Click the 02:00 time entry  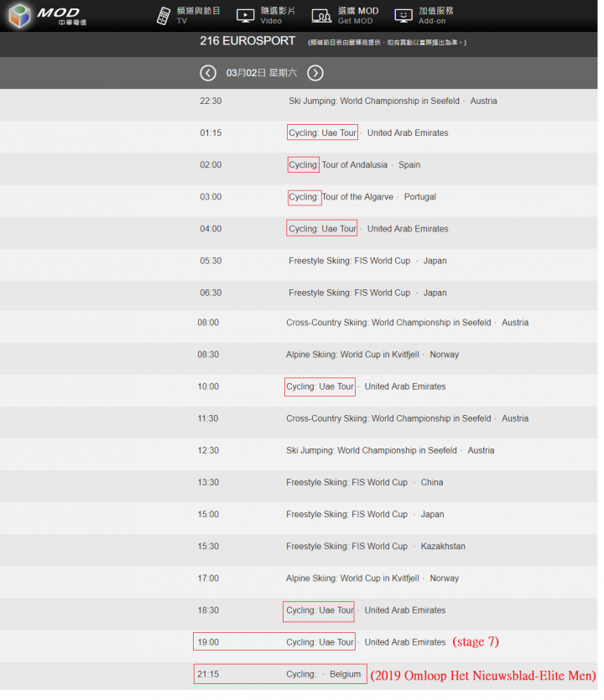[x=211, y=165]
